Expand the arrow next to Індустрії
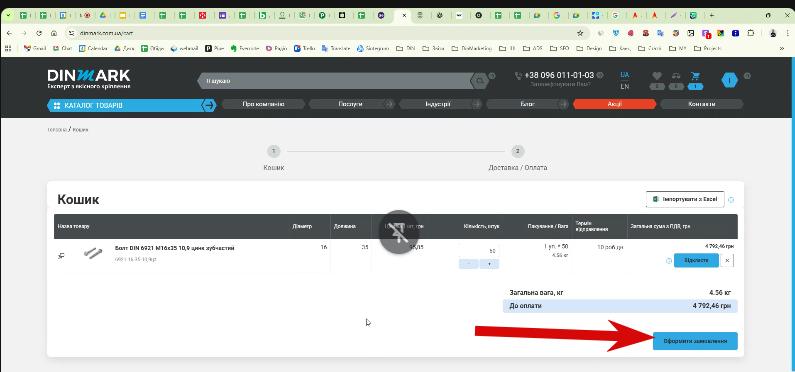The image size is (795, 372). [476, 104]
